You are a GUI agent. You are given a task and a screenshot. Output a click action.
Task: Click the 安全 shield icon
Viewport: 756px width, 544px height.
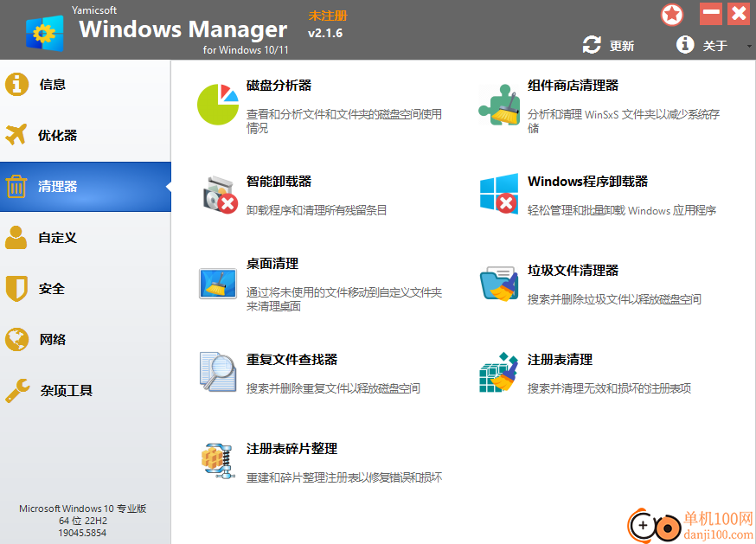(x=17, y=288)
